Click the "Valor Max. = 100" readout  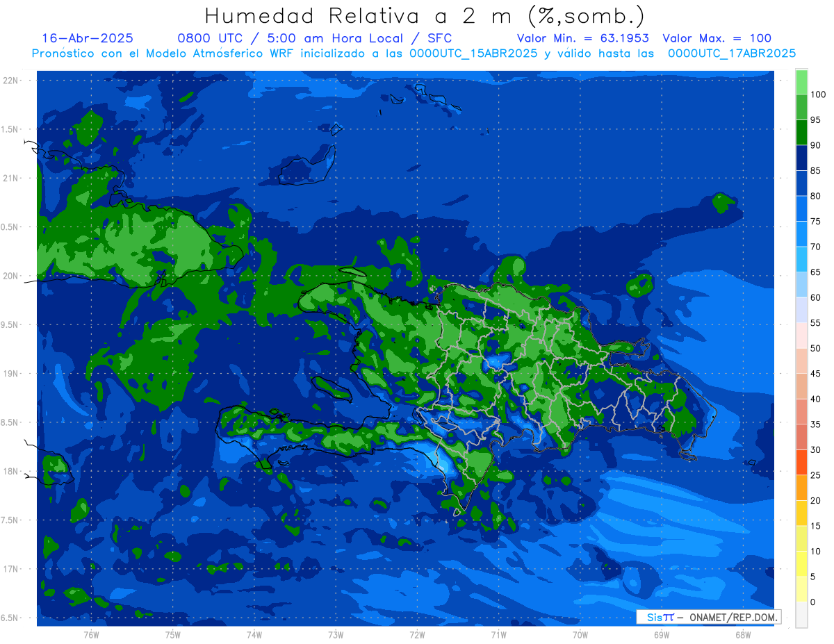tap(717, 38)
